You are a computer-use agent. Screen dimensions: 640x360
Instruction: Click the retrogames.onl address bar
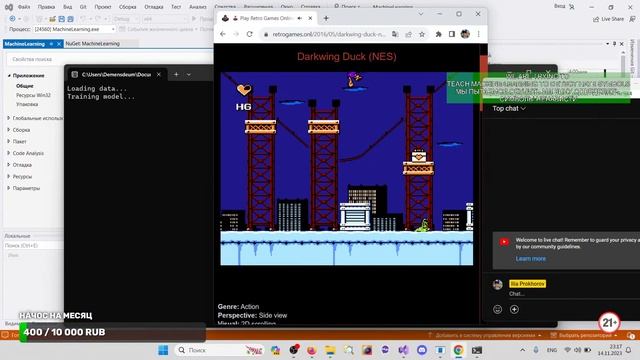click(x=329, y=34)
